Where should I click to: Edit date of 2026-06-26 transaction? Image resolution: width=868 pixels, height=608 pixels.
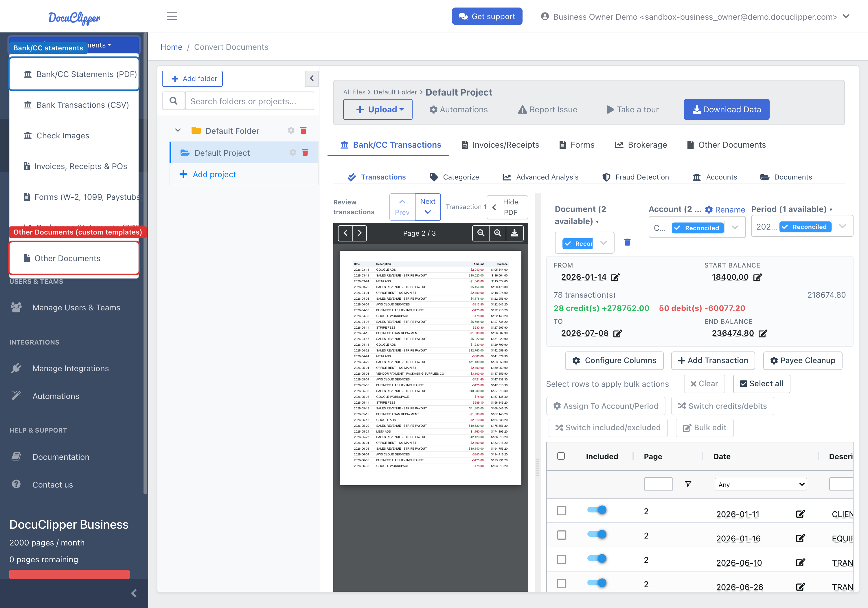800,587
